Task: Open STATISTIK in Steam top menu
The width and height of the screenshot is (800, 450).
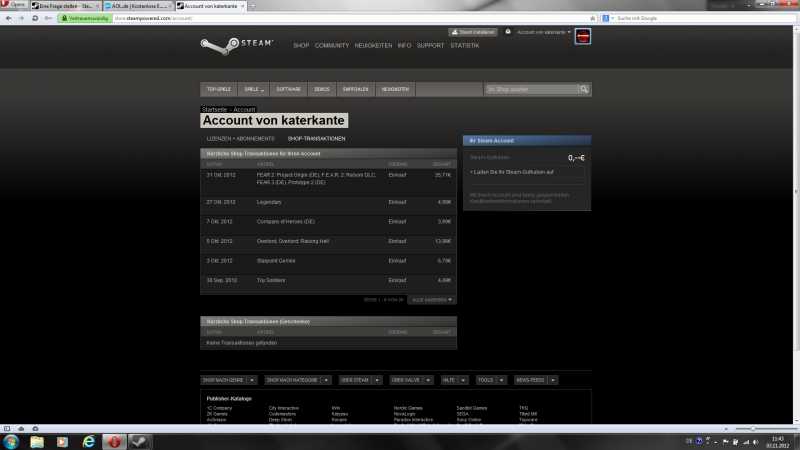Action: (465, 45)
